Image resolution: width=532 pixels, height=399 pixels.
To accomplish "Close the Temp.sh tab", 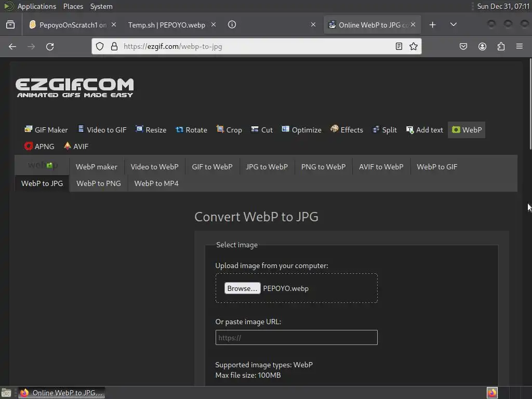I will pos(214,24).
